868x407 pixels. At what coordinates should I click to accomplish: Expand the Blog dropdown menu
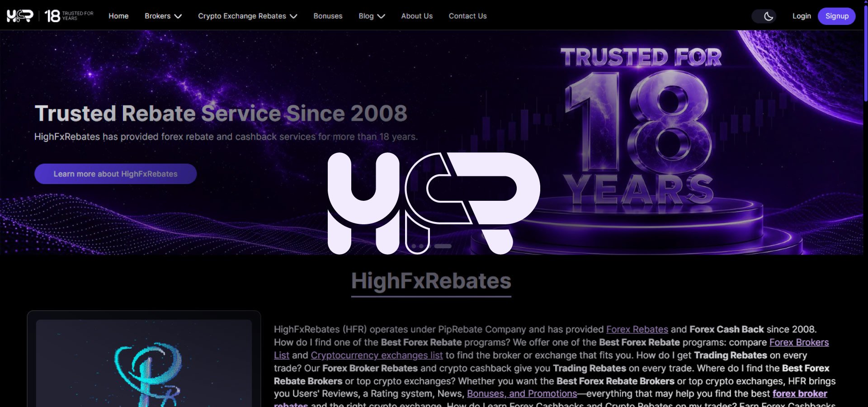pos(372,16)
